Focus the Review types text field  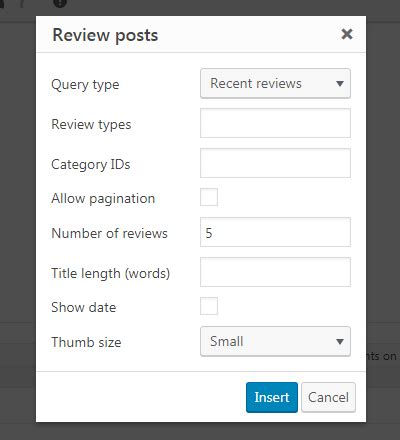tap(275, 123)
